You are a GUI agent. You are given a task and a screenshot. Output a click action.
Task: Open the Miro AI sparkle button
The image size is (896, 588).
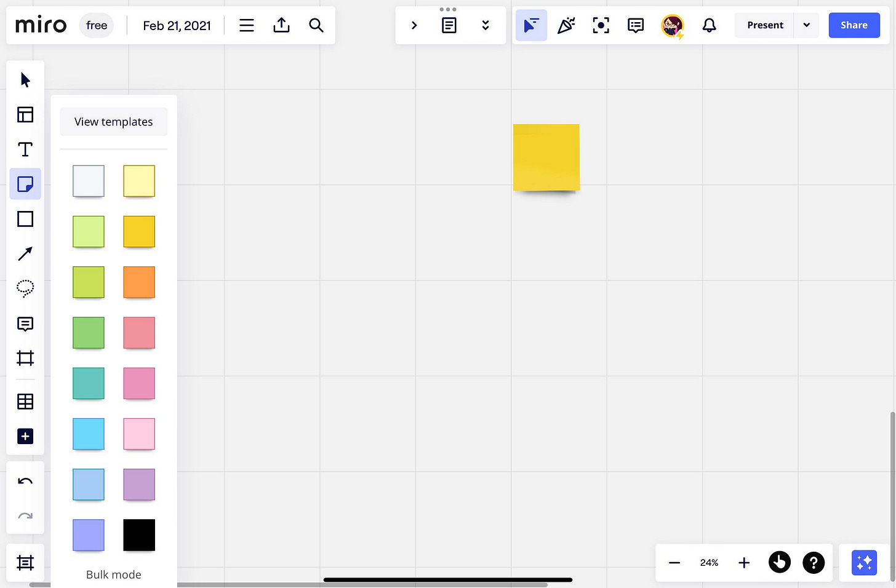click(x=864, y=562)
